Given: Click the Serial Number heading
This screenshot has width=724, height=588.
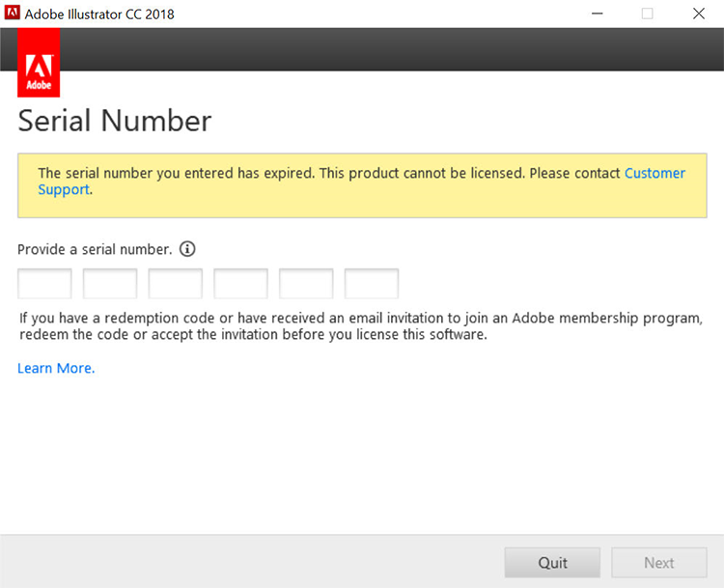Looking at the screenshot, I should tap(115, 121).
